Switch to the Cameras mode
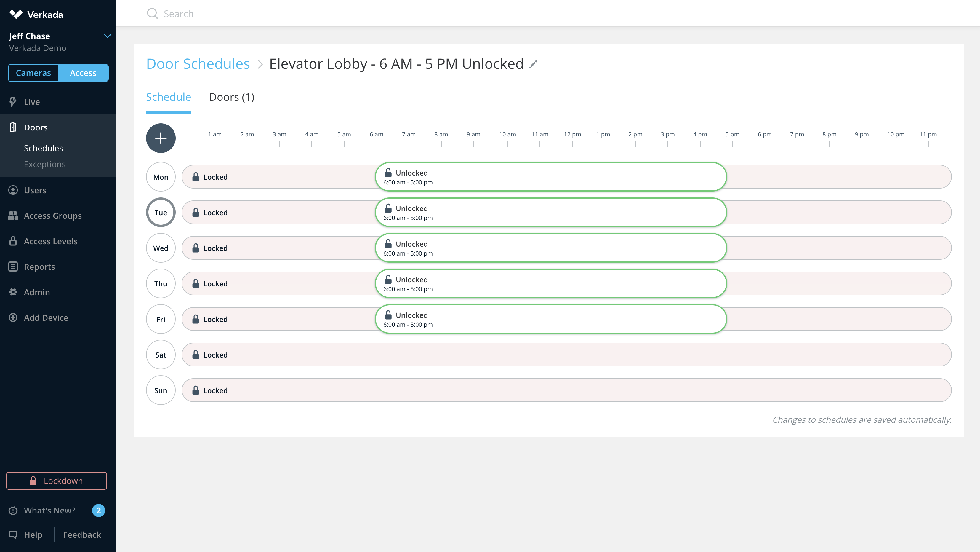Image resolution: width=980 pixels, height=552 pixels. (33, 73)
